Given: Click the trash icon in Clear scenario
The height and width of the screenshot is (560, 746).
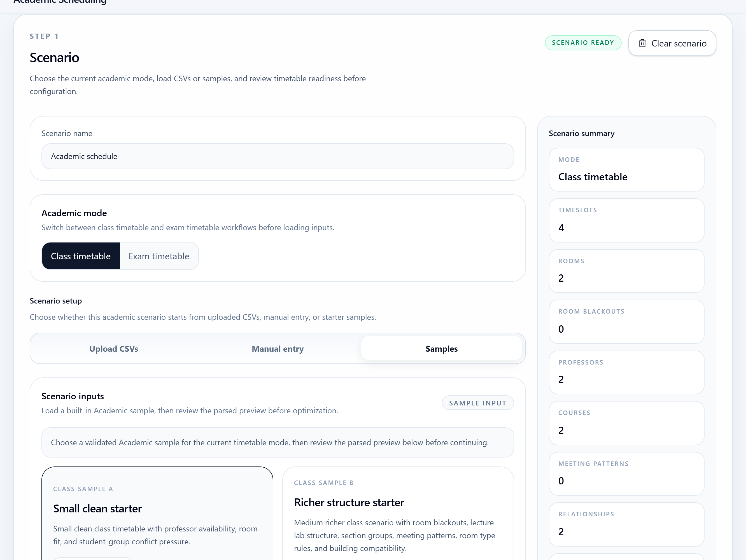Looking at the screenshot, I should [x=642, y=43].
